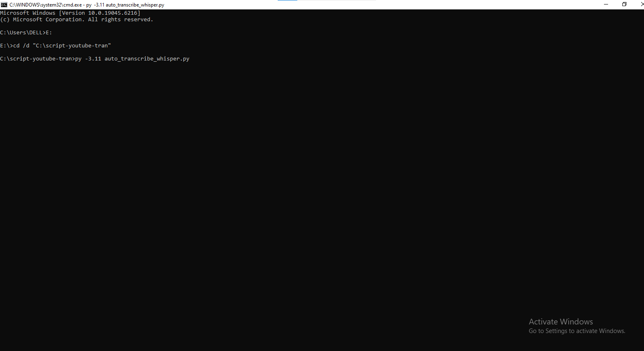Click the quoted "C:\script-youtube-tran" path
644x351 pixels.
(x=72, y=46)
